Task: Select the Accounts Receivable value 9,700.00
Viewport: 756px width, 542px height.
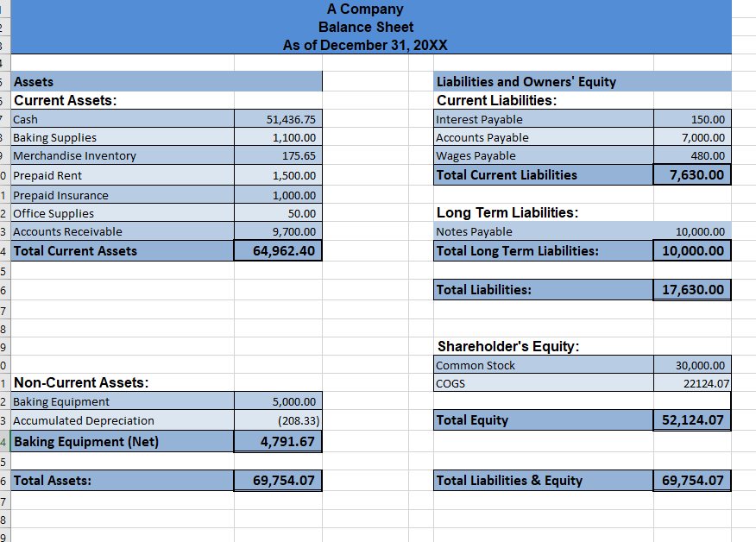Action: point(278,231)
